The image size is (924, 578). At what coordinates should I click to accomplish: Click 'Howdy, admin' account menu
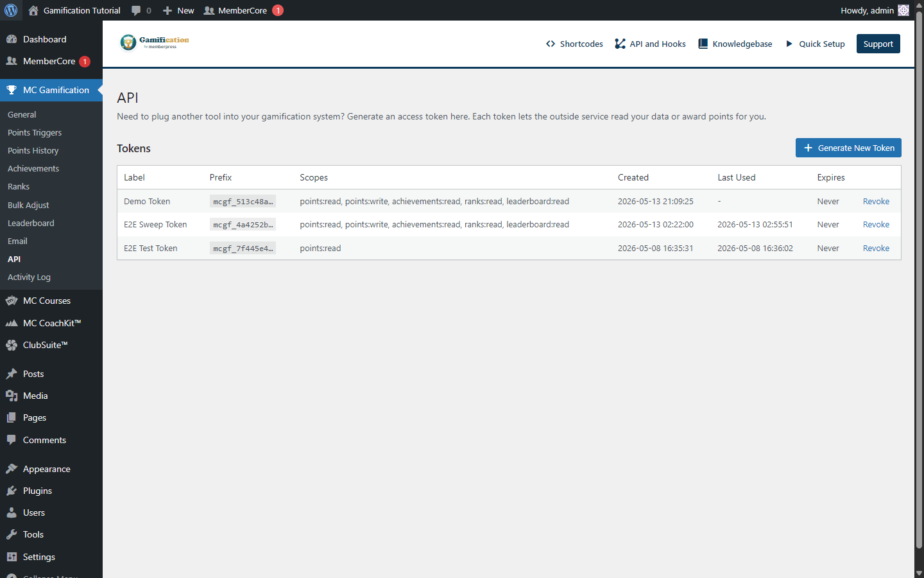tap(875, 10)
